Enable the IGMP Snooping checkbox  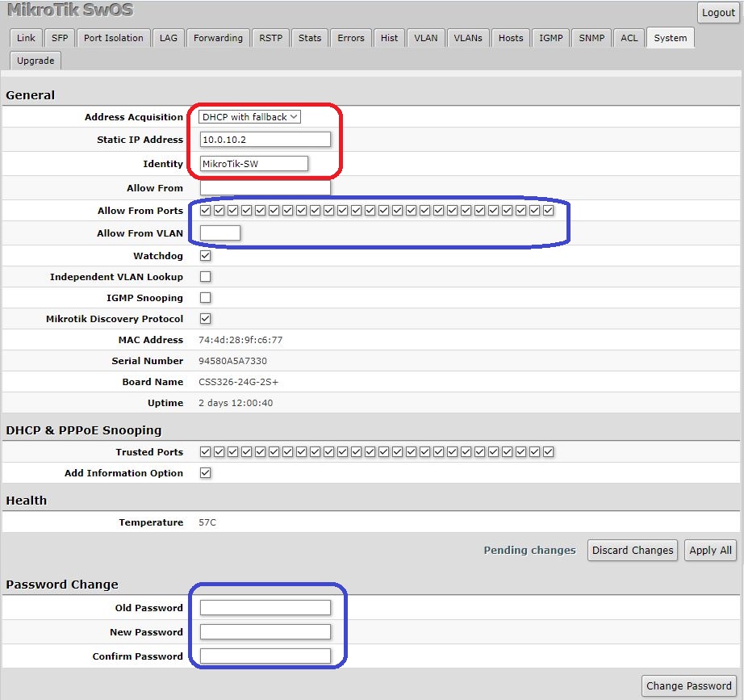(x=205, y=298)
